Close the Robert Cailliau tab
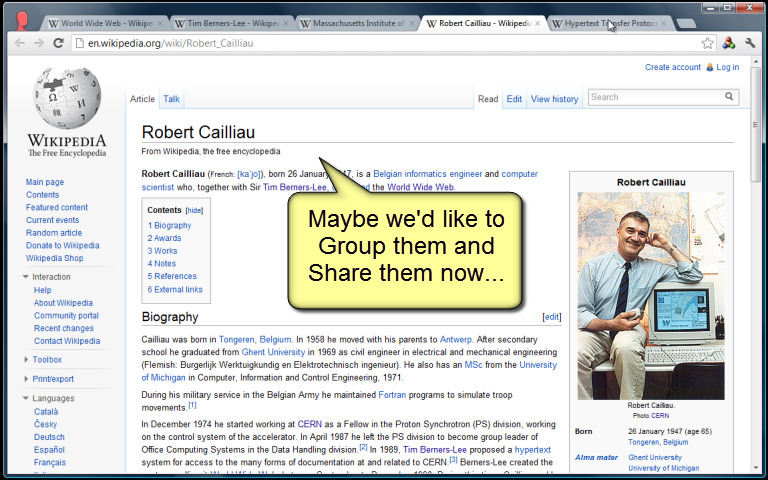The height and width of the screenshot is (480, 768). click(x=537, y=24)
